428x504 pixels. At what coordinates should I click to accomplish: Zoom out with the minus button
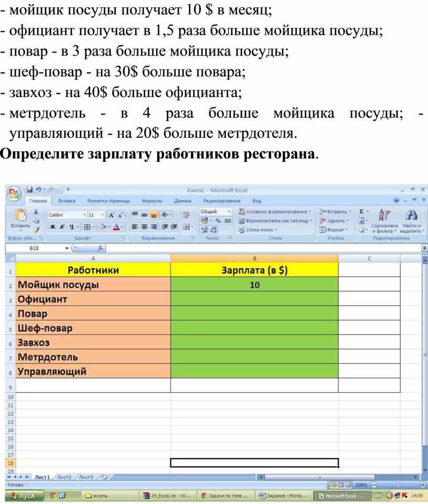pyautogui.click(x=374, y=485)
